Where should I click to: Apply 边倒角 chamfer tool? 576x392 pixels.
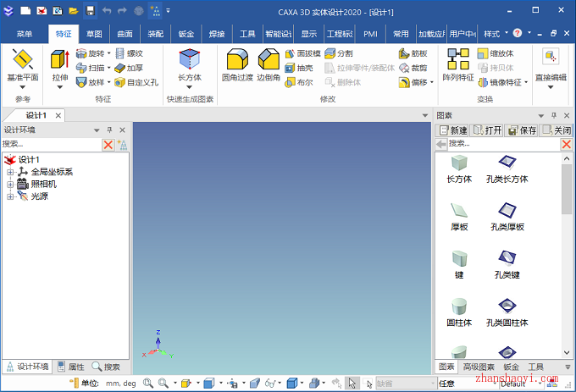tap(269, 64)
